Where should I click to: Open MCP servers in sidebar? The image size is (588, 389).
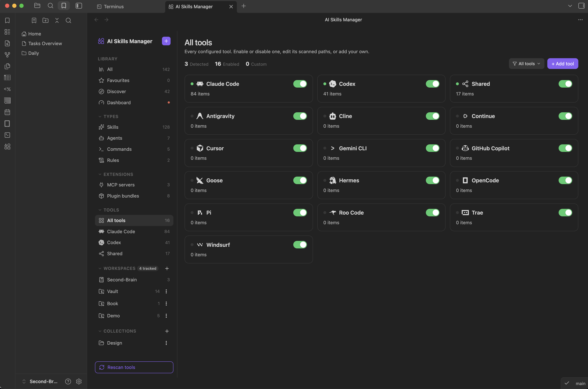(x=134, y=185)
